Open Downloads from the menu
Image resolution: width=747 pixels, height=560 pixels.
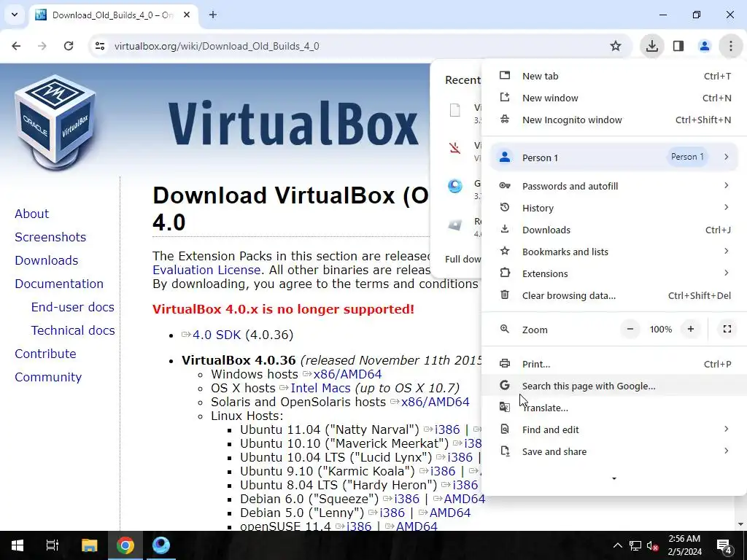[614, 230]
